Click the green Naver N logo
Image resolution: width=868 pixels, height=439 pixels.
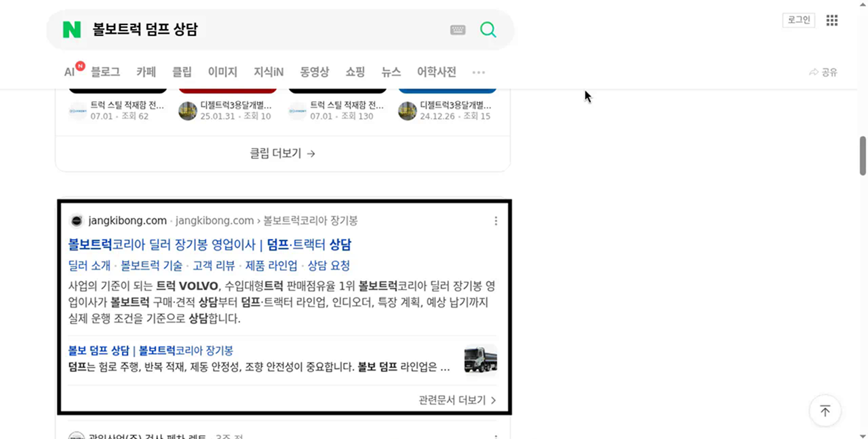coord(71,30)
